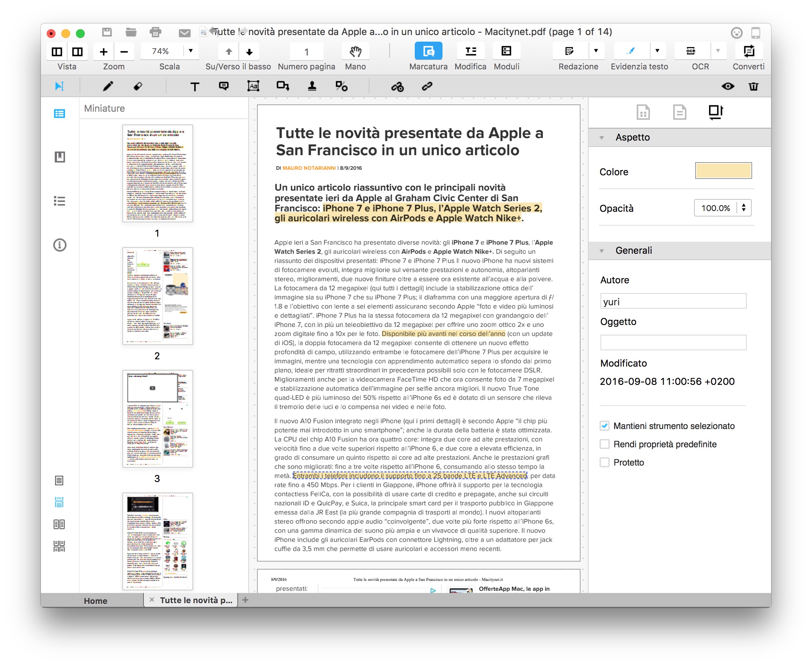Select page 2 thumbnail in Miniature
This screenshot has height=666, width=812.
[x=157, y=296]
